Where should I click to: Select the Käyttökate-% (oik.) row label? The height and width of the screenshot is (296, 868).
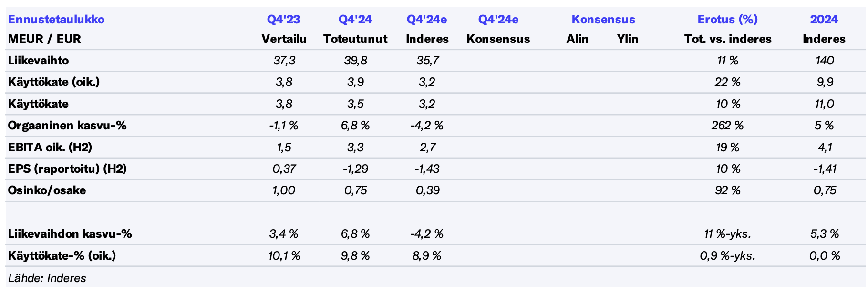pos(62,255)
